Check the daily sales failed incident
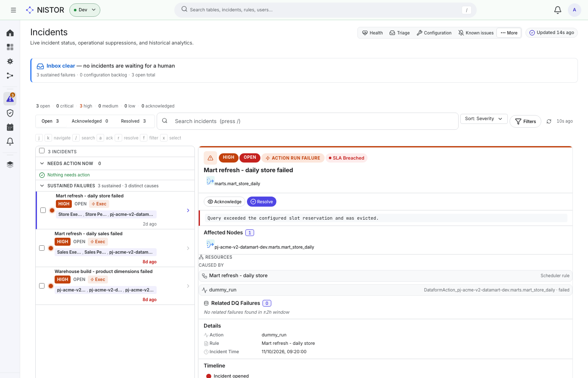 (x=42, y=248)
